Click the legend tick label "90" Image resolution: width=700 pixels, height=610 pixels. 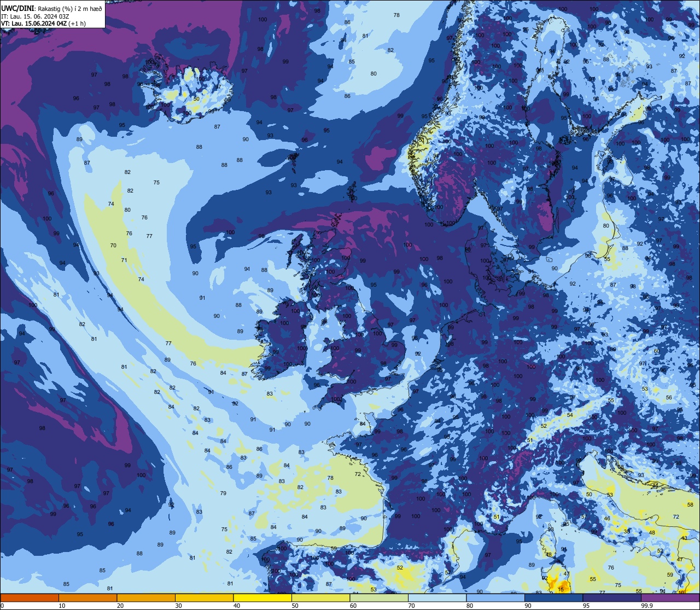(528, 606)
